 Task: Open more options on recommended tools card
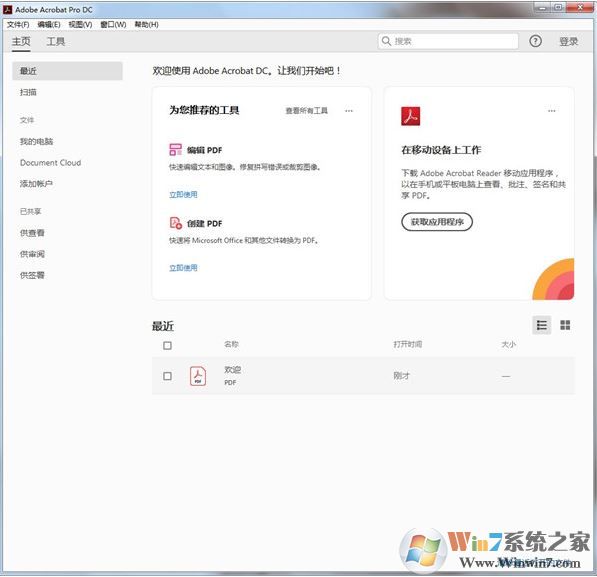click(x=349, y=111)
